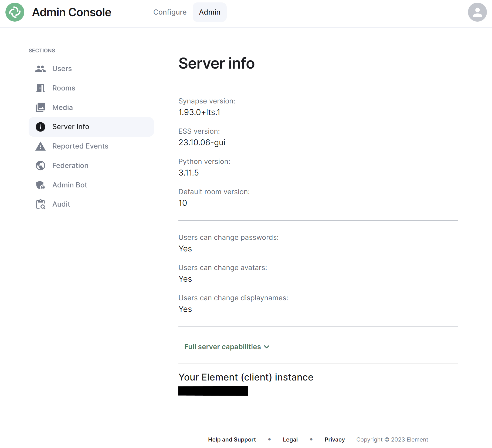Click the Rooms door icon
The width and height of the screenshot is (492, 448).
[x=40, y=88]
